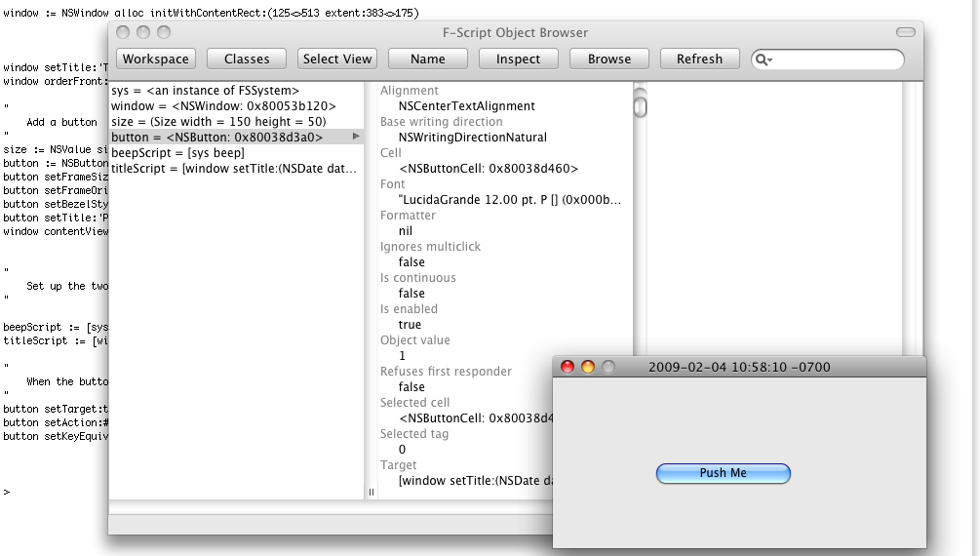This screenshot has width=980, height=556.
Task: Click the button setTarget code line
Action: coord(55,409)
